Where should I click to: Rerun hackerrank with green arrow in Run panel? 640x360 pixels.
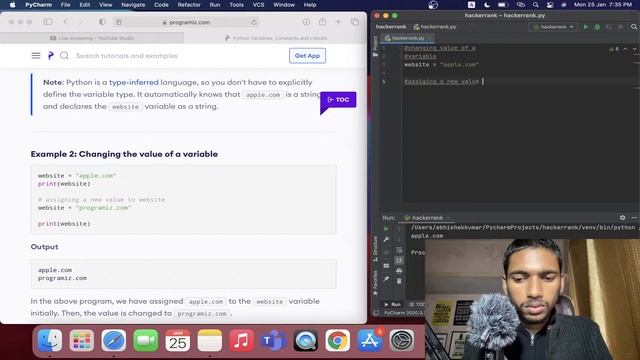coord(386,229)
